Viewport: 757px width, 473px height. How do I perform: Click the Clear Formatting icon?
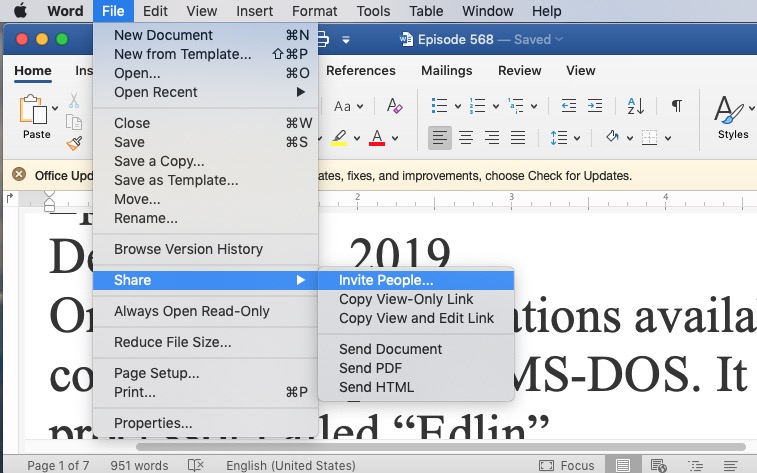point(394,106)
